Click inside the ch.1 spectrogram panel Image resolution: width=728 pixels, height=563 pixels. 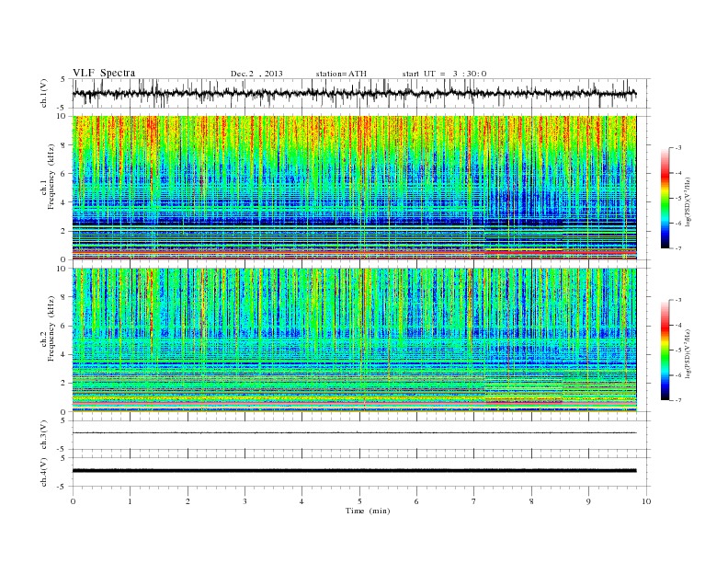point(354,188)
